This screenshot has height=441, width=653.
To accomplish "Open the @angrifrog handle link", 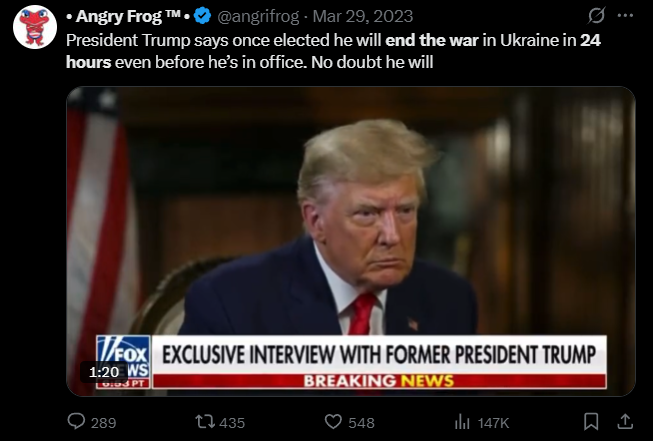I will point(258,16).
